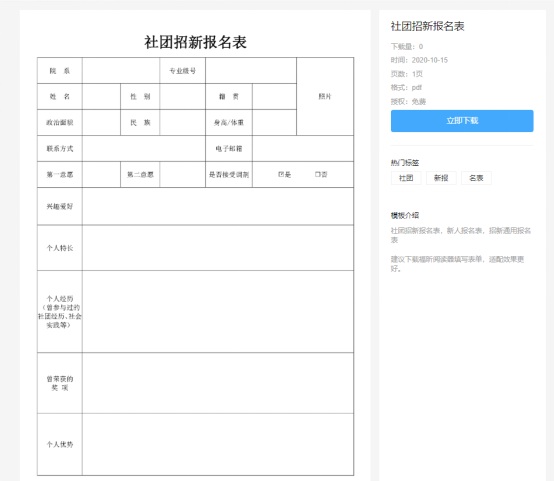Screen dimensions: 554x481
Task: Click the 兴趣爱好 row label
Action: tap(60, 206)
